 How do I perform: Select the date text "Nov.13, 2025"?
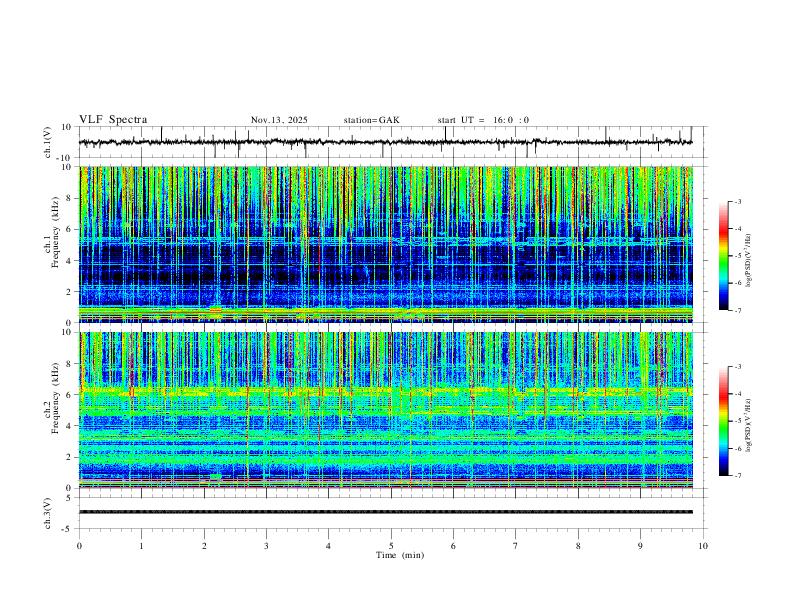pyautogui.click(x=279, y=120)
